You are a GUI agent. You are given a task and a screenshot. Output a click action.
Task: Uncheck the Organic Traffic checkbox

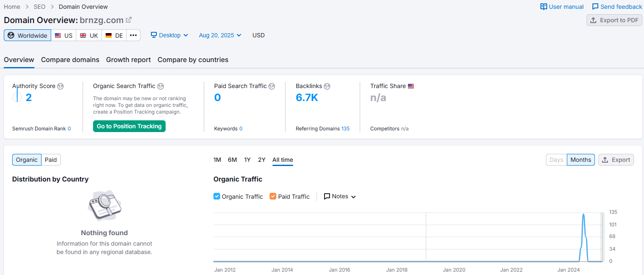coord(217,196)
